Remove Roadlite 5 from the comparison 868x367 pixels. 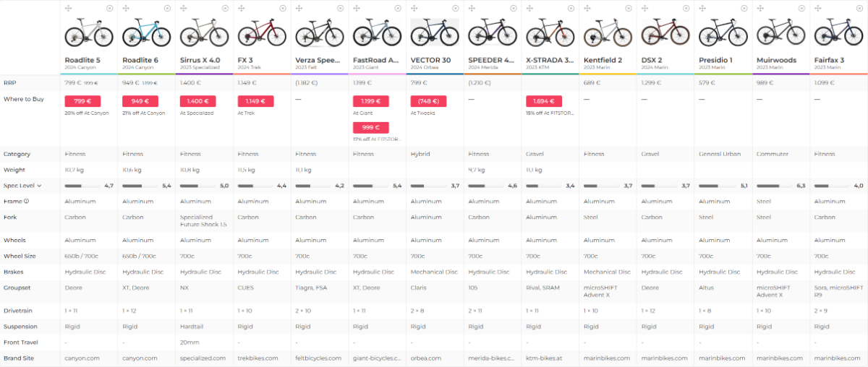pos(110,8)
